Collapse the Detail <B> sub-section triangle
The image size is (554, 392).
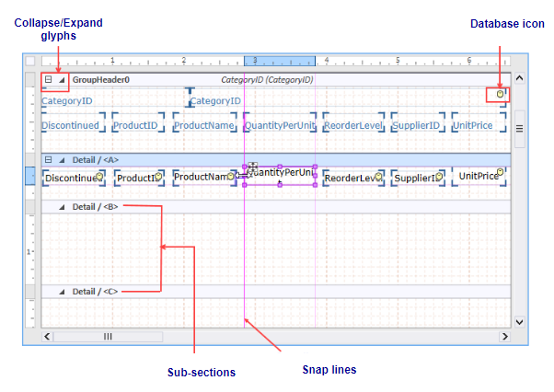(62, 207)
